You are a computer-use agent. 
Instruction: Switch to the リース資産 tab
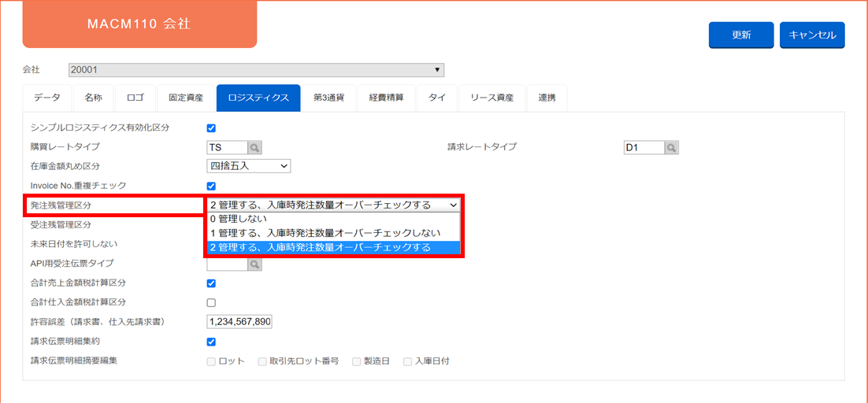click(491, 98)
